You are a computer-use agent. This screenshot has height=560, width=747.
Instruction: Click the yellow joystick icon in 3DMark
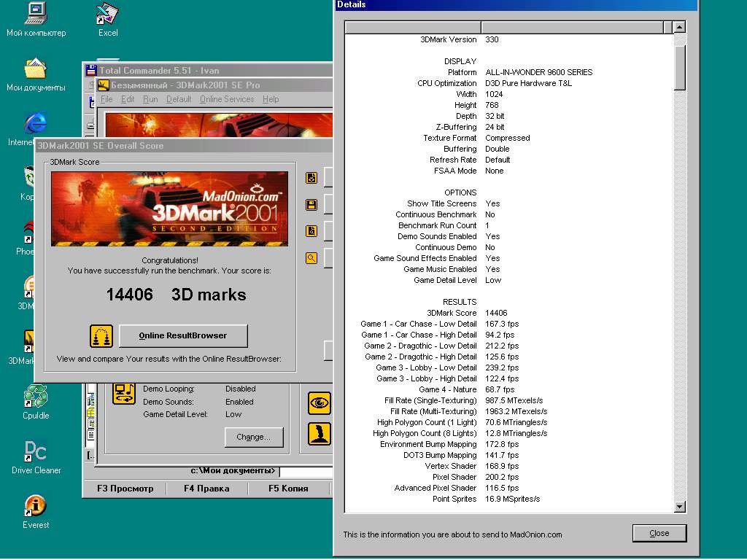[319, 433]
